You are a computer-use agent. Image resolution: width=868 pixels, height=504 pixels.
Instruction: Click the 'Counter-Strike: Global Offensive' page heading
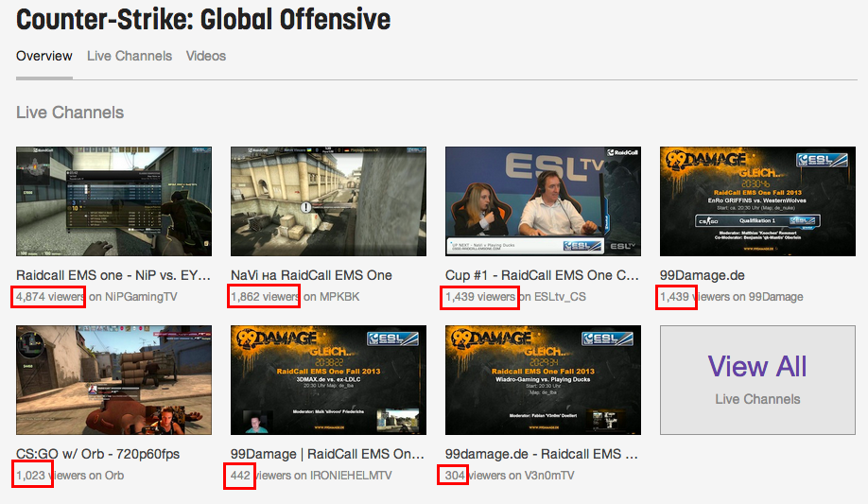(x=203, y=19)
